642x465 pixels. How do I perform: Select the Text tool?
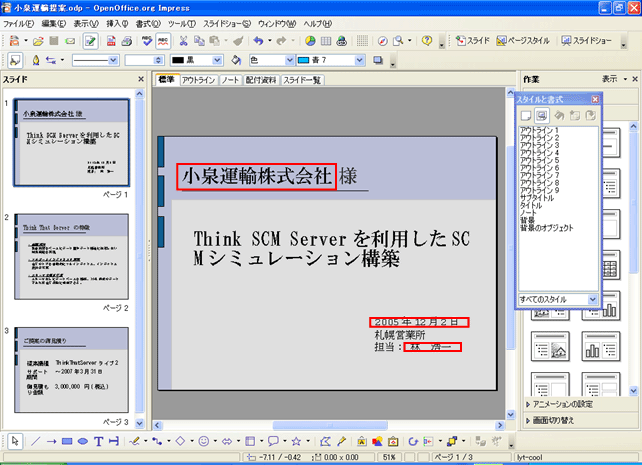[99, 440]
